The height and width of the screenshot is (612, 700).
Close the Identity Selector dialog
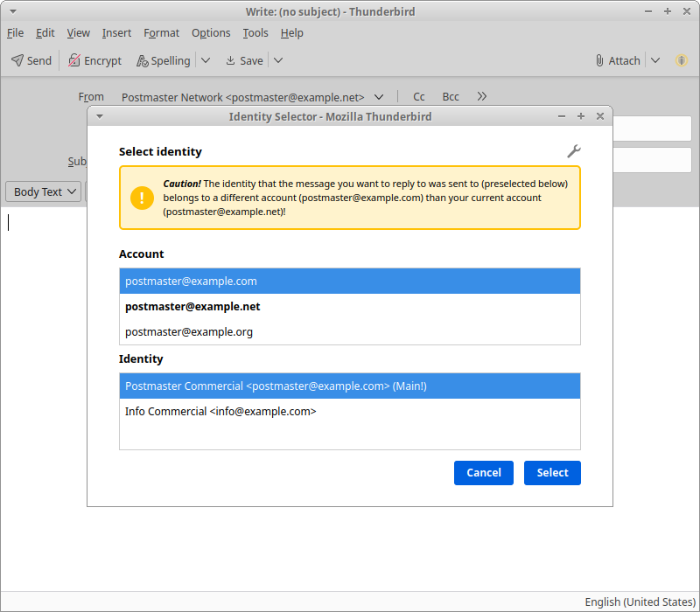(600, 116)
